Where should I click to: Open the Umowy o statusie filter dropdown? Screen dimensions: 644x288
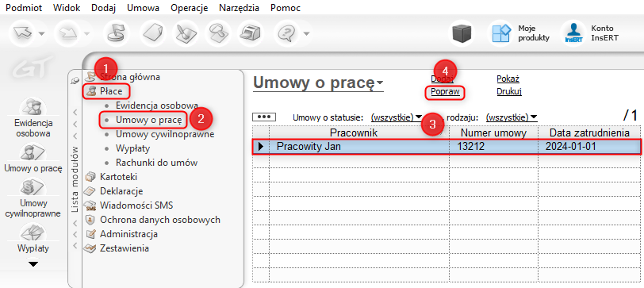pos(397,117)
